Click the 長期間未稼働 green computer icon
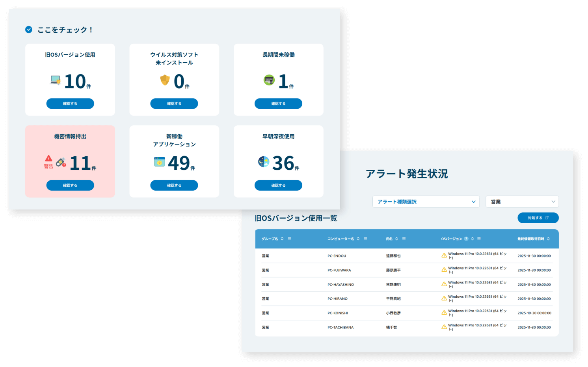 (x=269, y=80)
